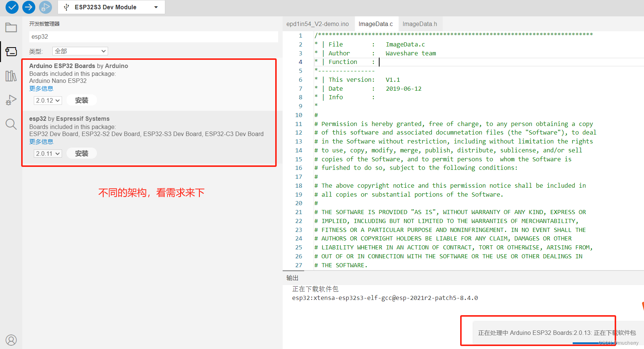Open 更多信息 link under Arduino Nano ESP32
This screenshot has width=644, height=349.
tap(41, 88)
